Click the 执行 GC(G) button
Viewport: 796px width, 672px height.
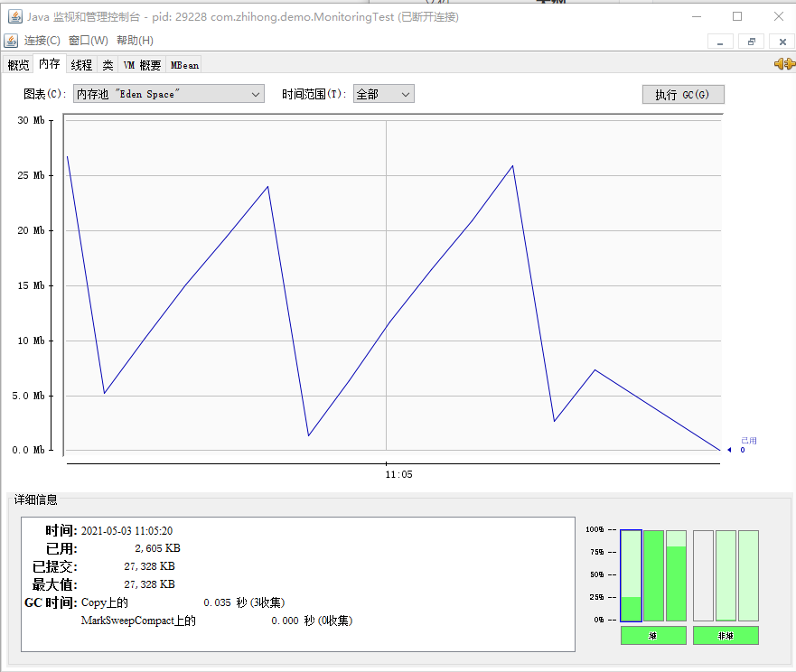[683, 95]
